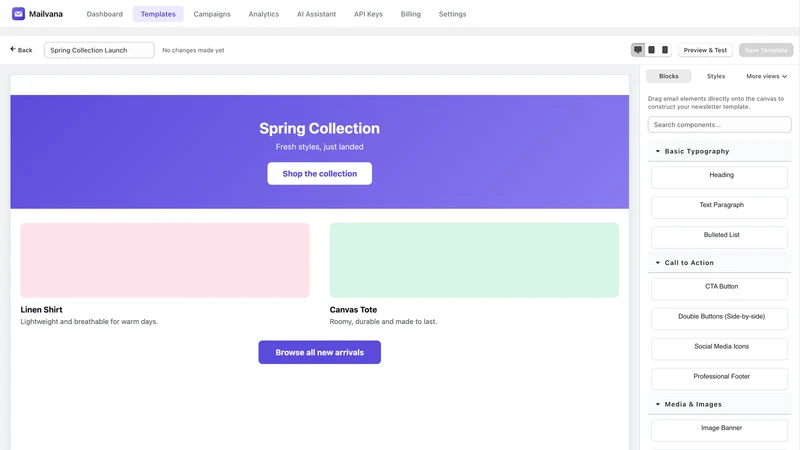Select the Text Paragraph block
Image resolution: width=800 pixels, height=450 pixels.
(x=719, y=207)
